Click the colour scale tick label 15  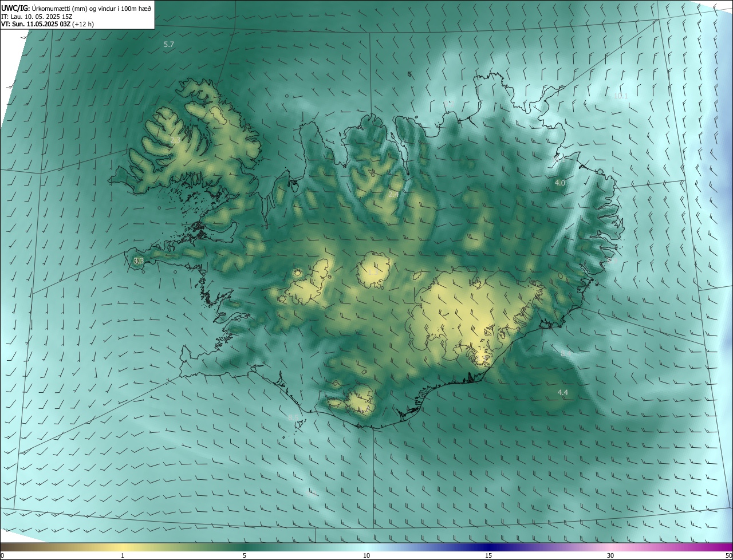click(x=488, y=555)
